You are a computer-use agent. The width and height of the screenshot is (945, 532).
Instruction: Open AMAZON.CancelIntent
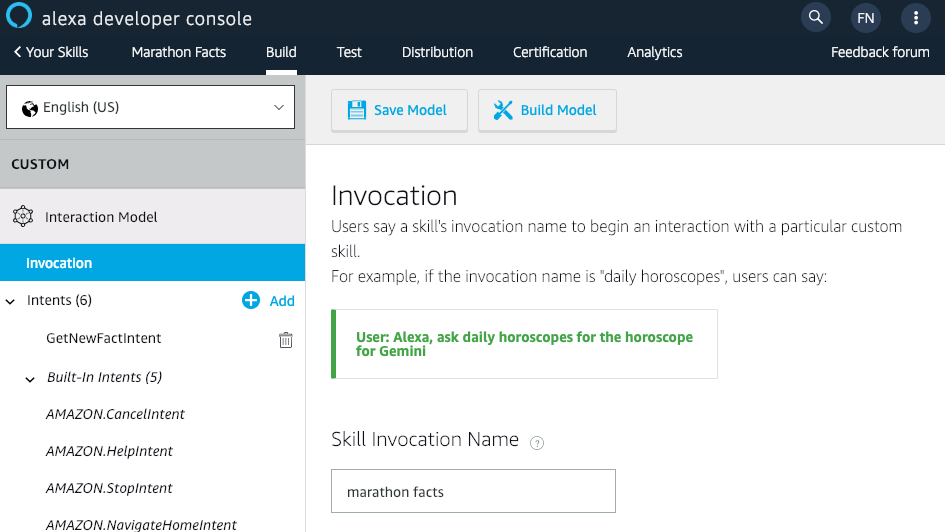tap(115, 414)
